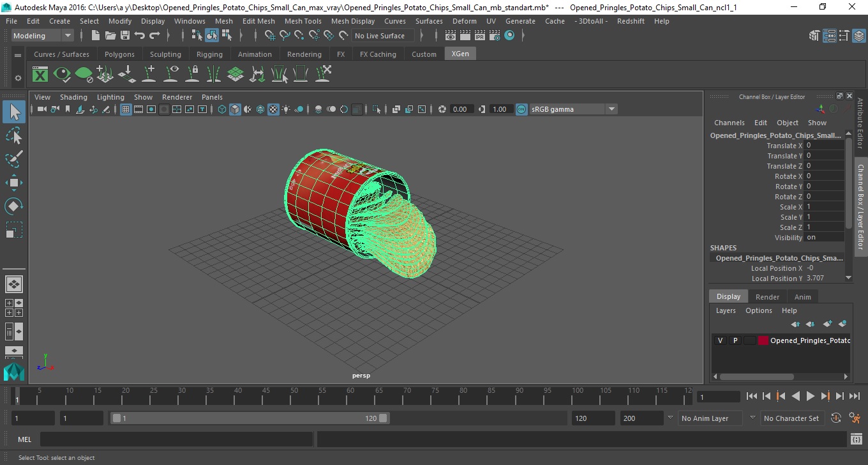Click the layer red color swatch
The height and width of the screenshot is (465, 868).
point(763,340)
